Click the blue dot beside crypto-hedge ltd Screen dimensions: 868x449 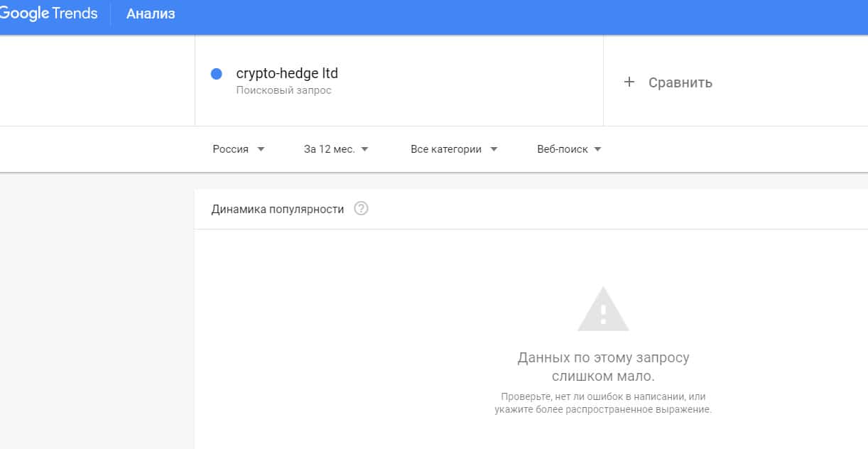pos(217,74)
